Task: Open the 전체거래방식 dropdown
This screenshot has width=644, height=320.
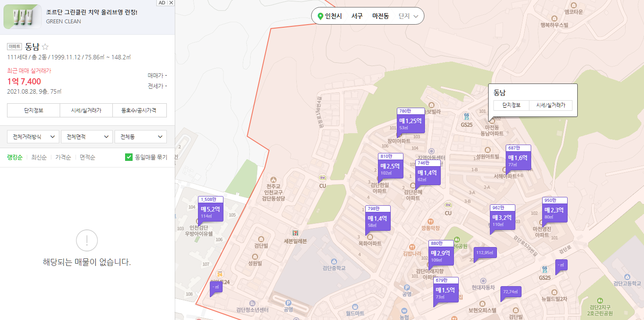Action: coord(33,137)
